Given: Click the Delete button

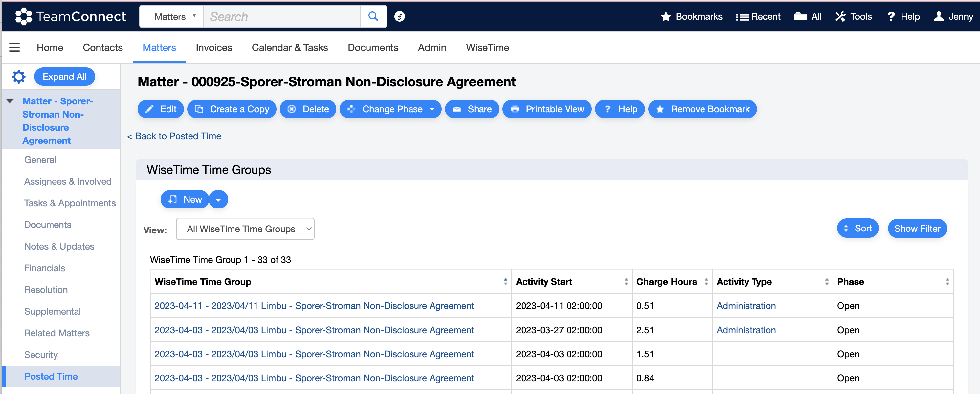Looking at the screenshot, I should click(308, 109).
